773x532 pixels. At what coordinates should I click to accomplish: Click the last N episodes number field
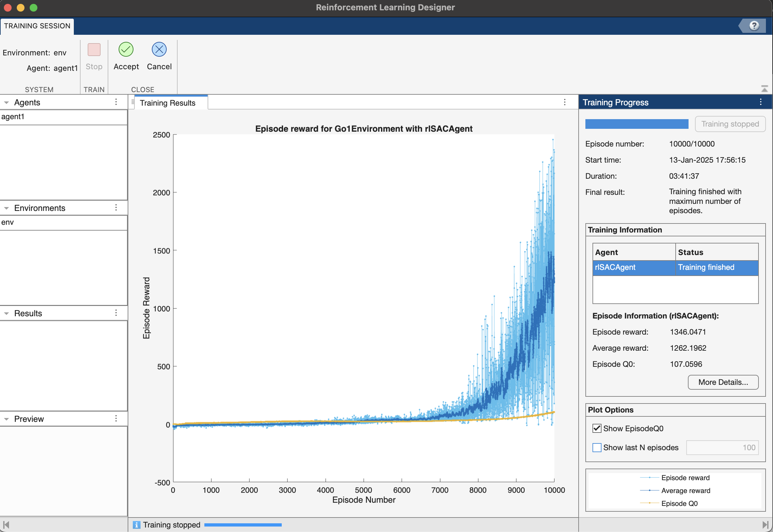pos(722,447)
